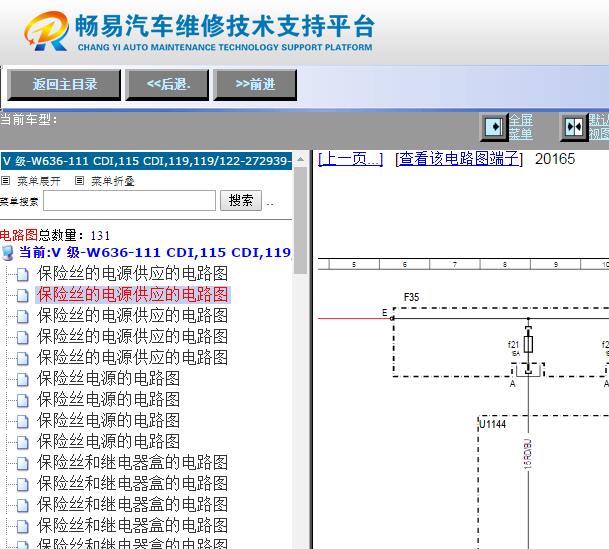Click the full-screen menu icon

tap(494, 127)
